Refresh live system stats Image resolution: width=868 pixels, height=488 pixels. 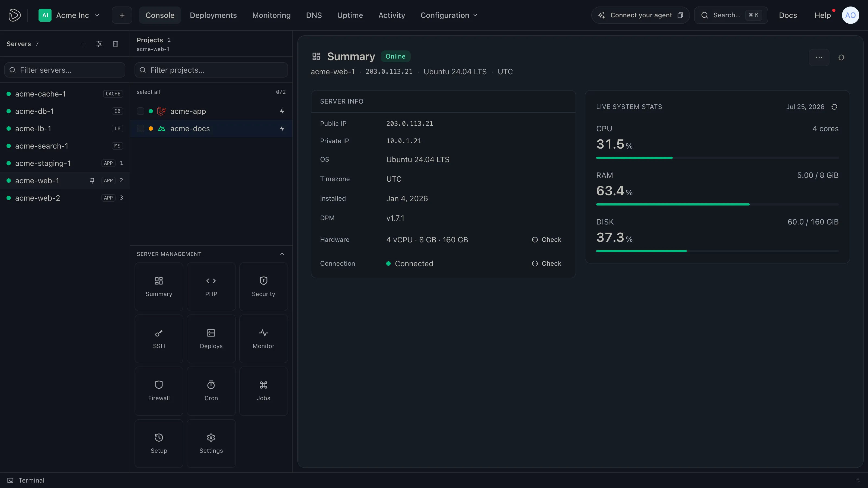(x=834, y=107)
